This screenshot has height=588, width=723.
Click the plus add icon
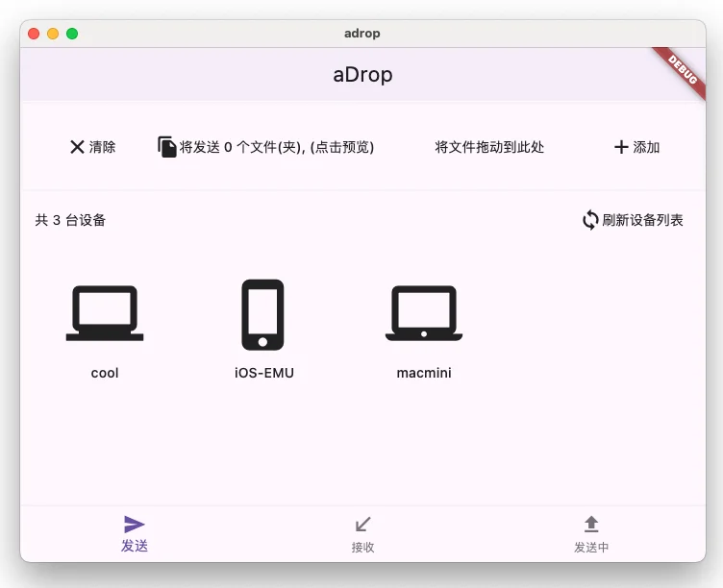[x=621, y=147]
